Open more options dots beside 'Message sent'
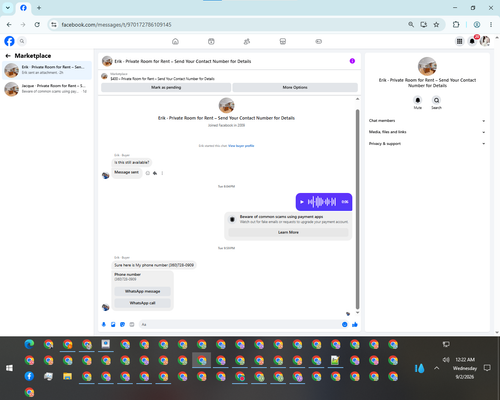Image resolution: width=500 pixels, height=400 pixels. point(162,173)
